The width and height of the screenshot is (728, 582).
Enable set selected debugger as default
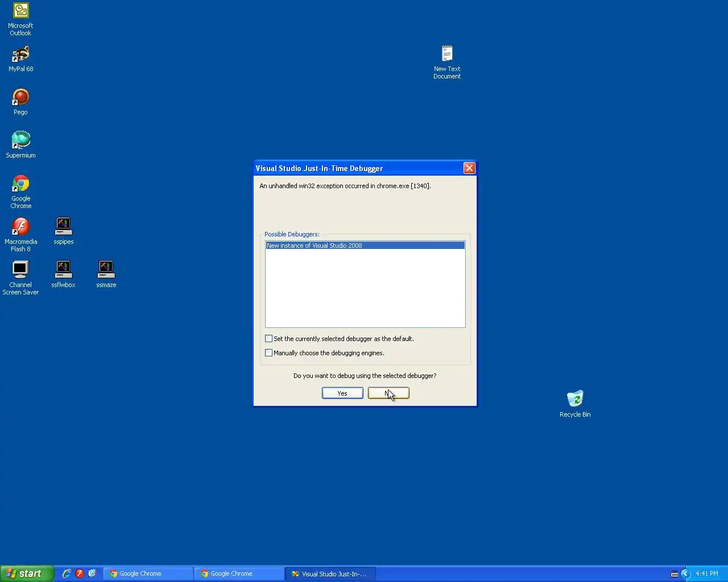point(269,339)
